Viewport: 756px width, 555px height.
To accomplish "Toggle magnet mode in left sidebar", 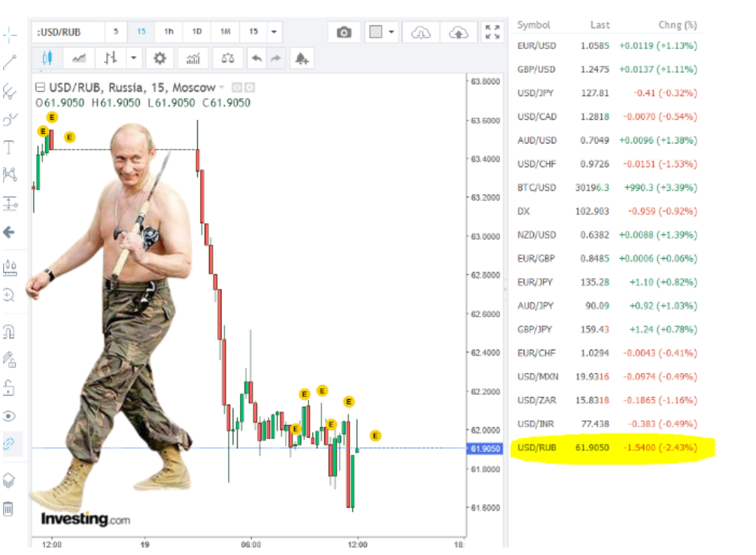I will [x=9, y=332].
